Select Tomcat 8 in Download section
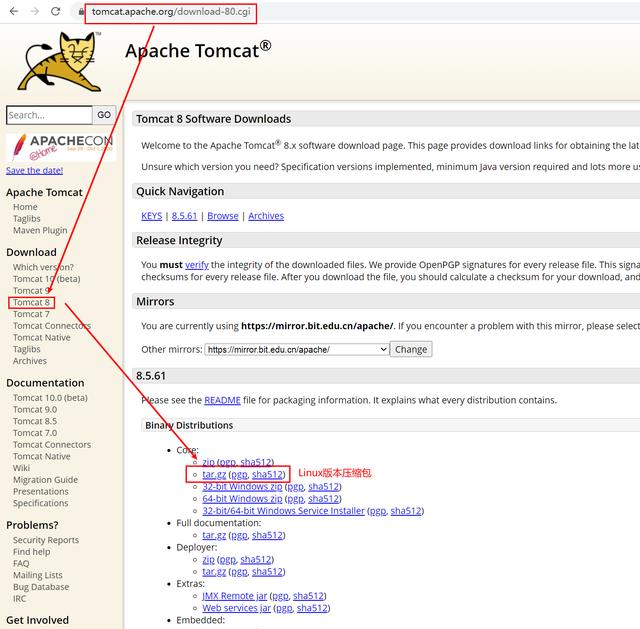 (31, 302)
